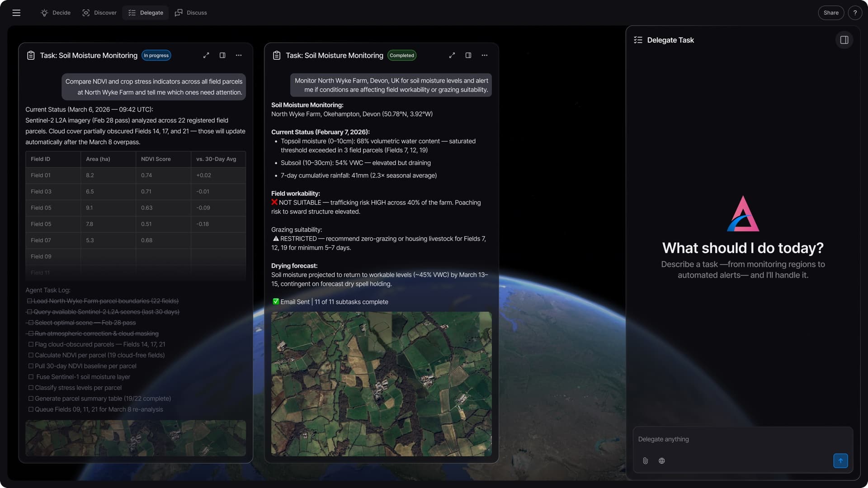Submit with the blue arrow send button
Image resolution: width=868 pixels, height=488 pixels.
840,460
